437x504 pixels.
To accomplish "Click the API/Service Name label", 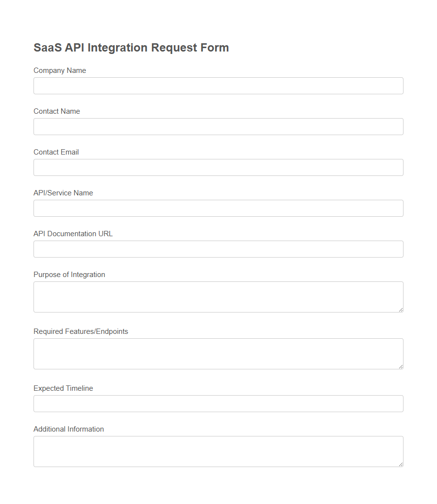I will [x=63, y=193].
